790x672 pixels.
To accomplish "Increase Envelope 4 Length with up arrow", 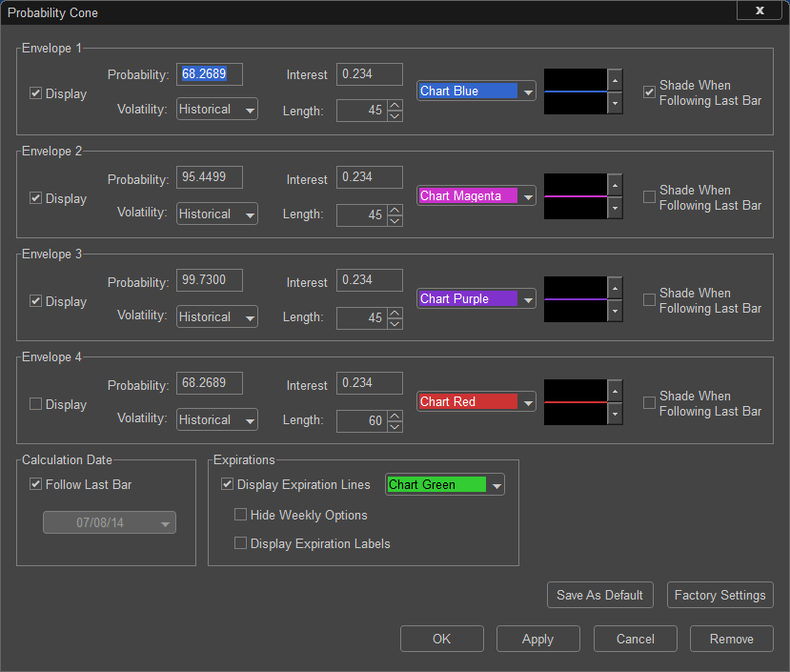I will point(395,416).
